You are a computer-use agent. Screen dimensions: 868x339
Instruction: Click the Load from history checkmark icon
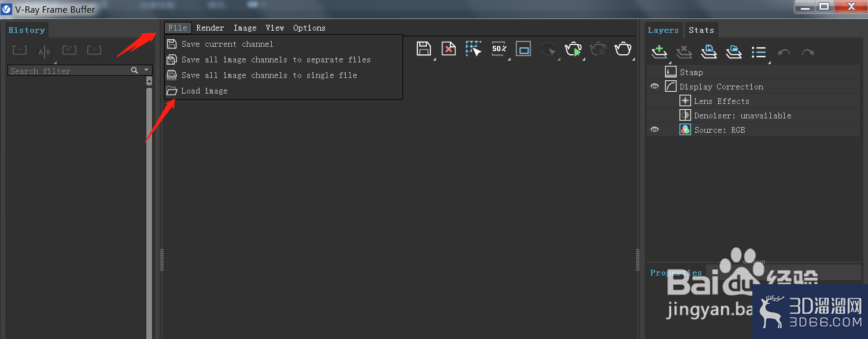click(69, 50)
